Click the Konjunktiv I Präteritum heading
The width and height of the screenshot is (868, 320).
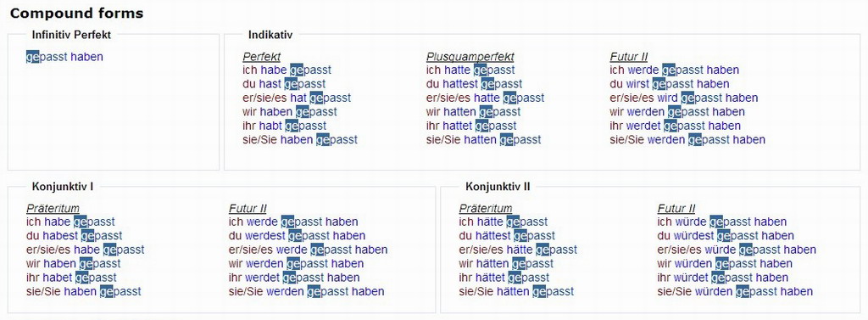[x=53, y=209]
